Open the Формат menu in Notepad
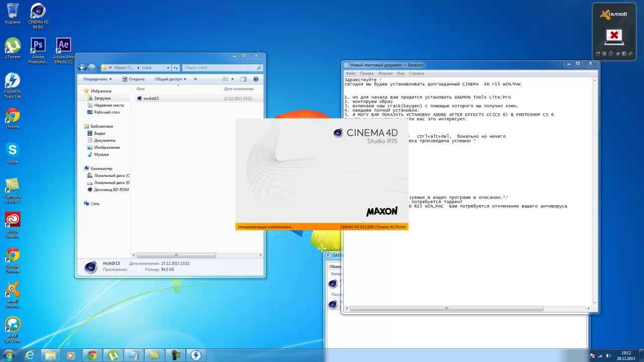The image size is (644, 362). pyautogui.click(x=385, y=73)
